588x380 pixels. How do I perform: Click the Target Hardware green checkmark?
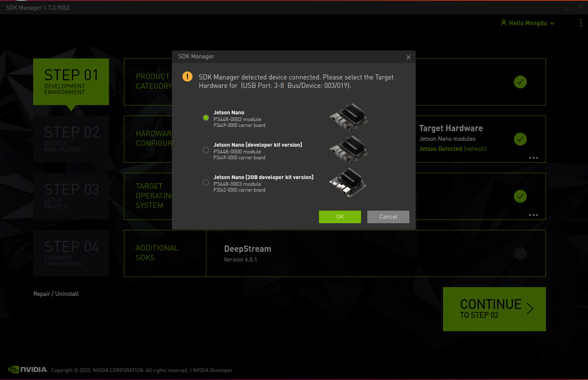(520, 139)
